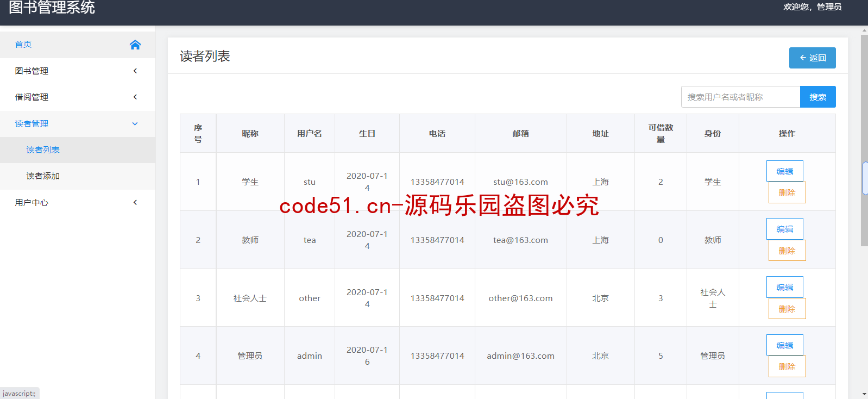Click email other@163.com cell
This screenshot has height=399, width=868.
click(520, 298)
